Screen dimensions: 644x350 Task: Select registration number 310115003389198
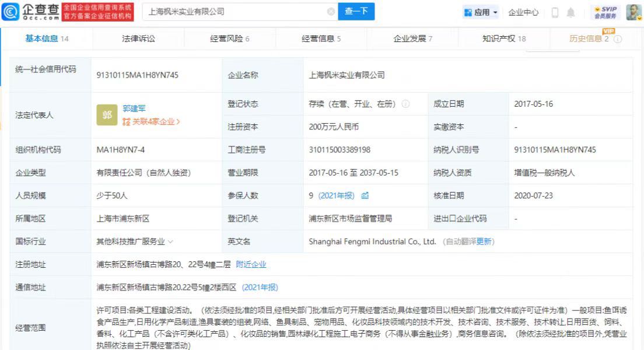pos(339,150)
